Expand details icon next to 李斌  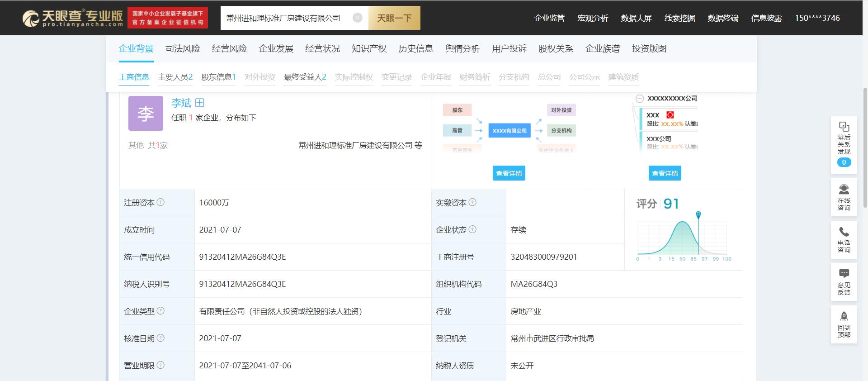[x=199, y=103]
